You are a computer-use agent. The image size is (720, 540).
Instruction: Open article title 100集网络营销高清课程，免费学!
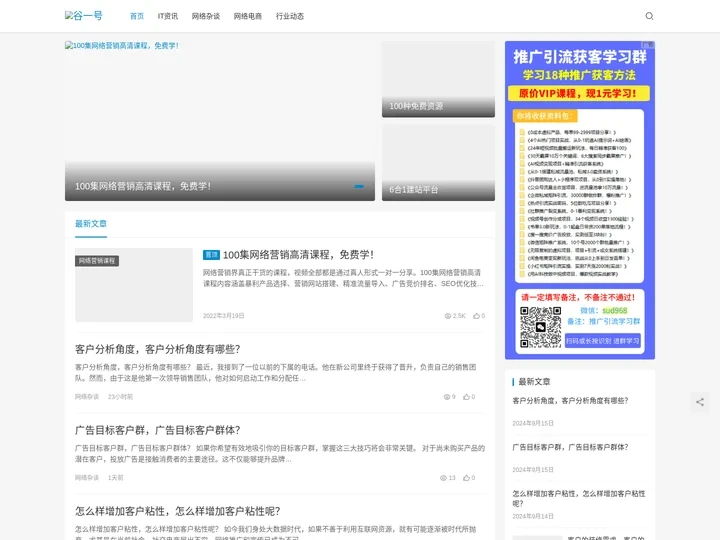(x=298, y=255)
